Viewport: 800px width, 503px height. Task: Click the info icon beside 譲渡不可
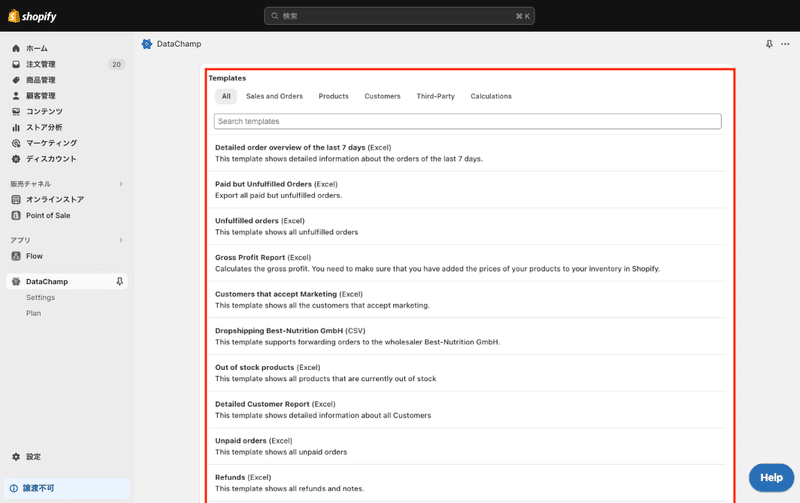coord(14,489)
